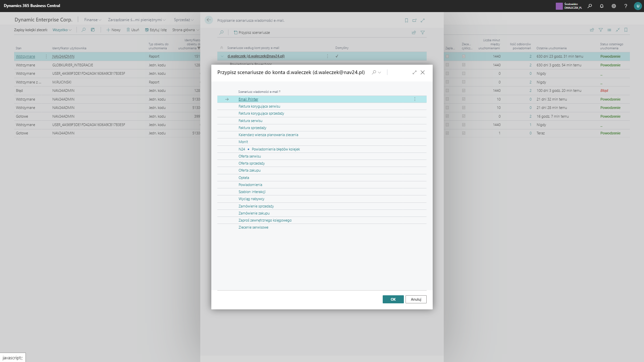Select Faktura sprzedaży scenario
The width and height of the screenshot is (644, 362).
pyautogui.click(x=252, y=128)
